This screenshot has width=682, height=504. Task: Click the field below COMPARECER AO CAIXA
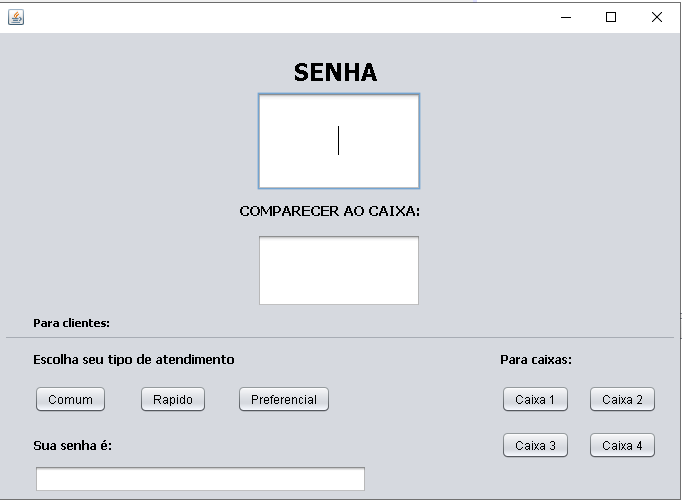(x=339, y=270)
